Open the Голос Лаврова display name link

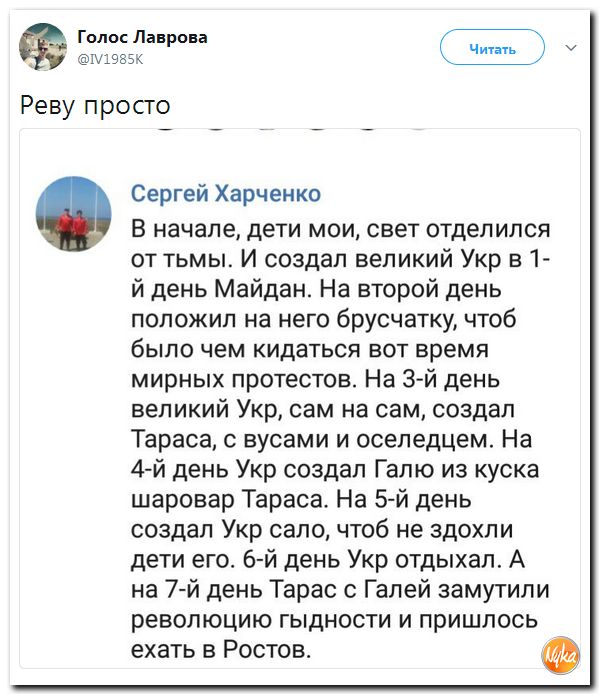click(x=143, y=37)
